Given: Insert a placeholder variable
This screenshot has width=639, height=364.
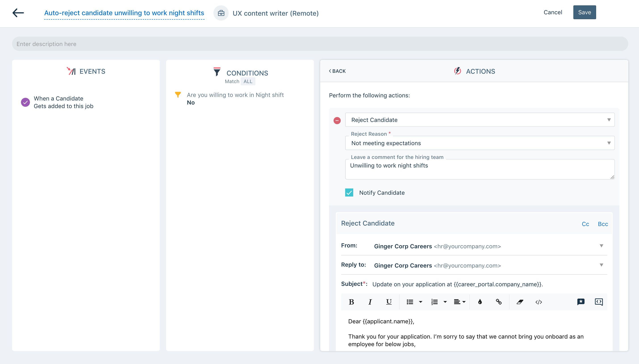Looking at the screenshot, I should [x=599, y=302].
